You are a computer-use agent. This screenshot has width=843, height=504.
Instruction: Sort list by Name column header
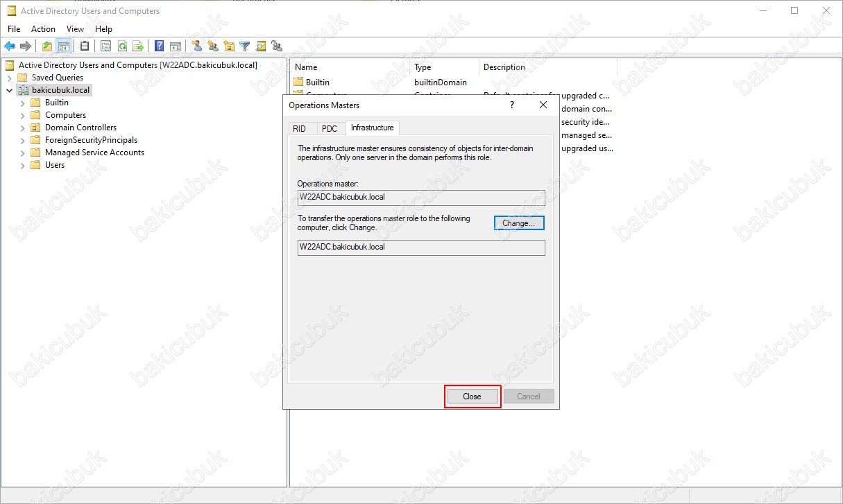349,67
